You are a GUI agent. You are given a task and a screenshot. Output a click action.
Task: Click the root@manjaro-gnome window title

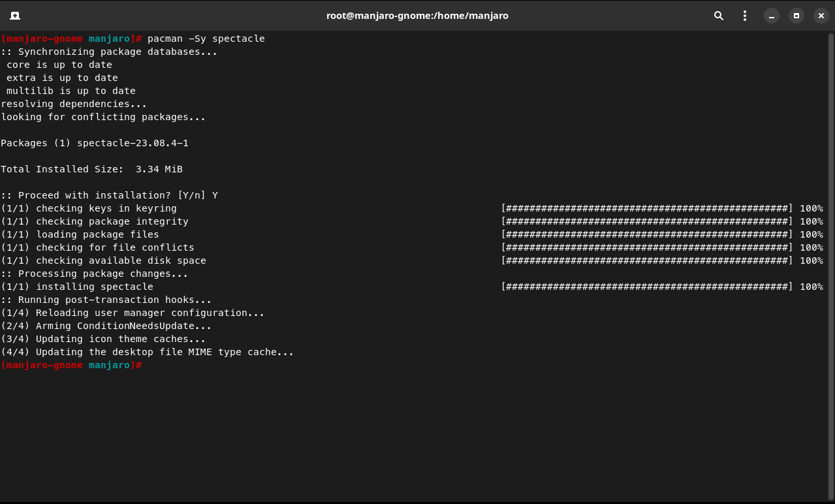(x=417, y=15)
